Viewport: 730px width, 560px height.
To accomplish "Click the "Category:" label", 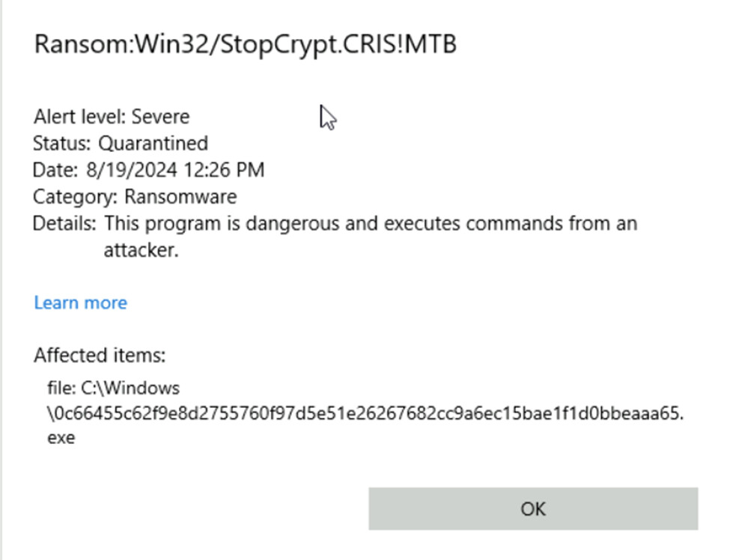I will (x=76, y=197).
